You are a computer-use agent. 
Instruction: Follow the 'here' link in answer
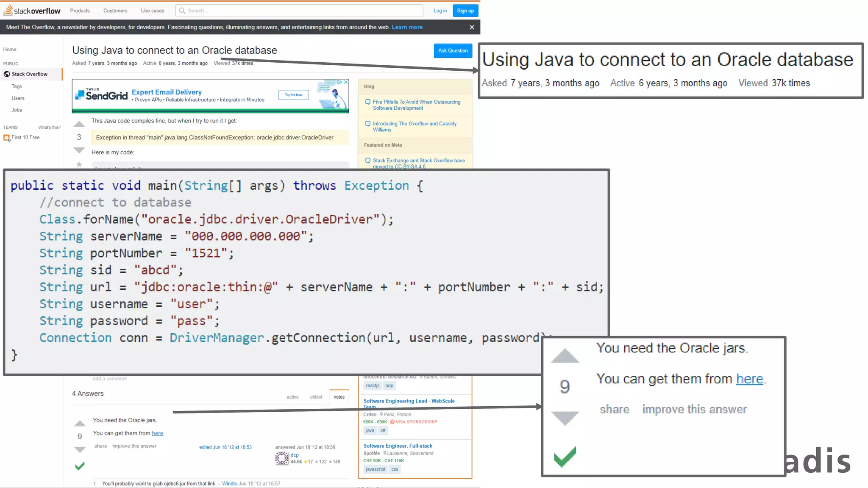pyautogui.click(x=157, y=433)
